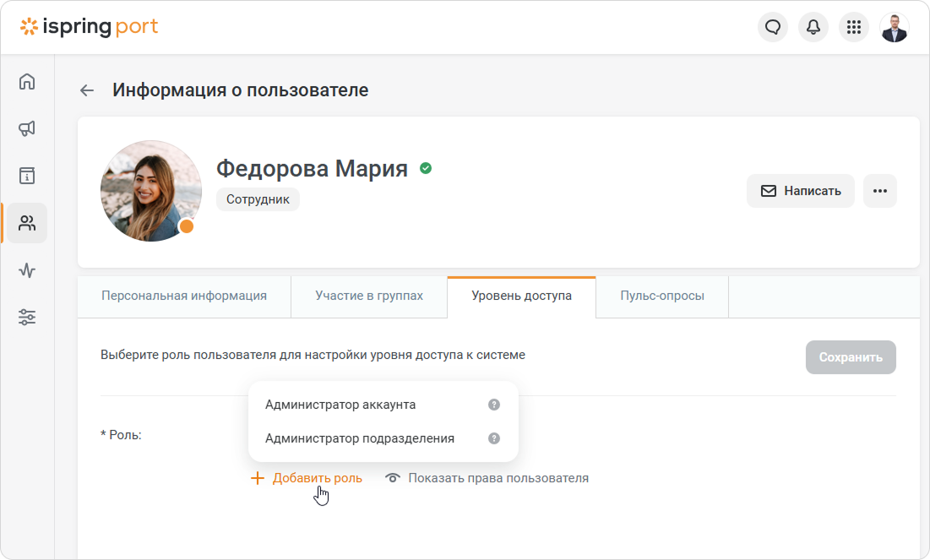Image resolution: width=930 pixels, height=560 pixels.
Task: Click Показать права пользователя link
Action: point(487,478)
